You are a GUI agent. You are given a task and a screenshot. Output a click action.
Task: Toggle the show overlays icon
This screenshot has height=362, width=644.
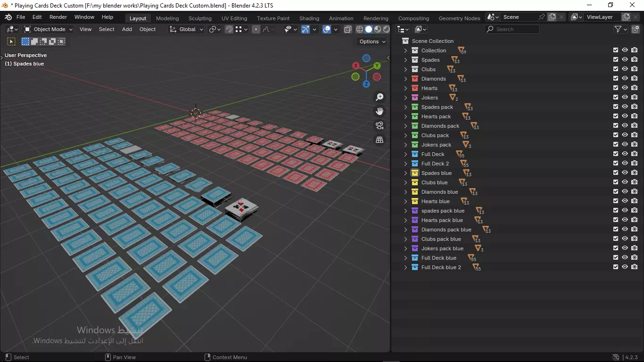click(x=327, y=29)
